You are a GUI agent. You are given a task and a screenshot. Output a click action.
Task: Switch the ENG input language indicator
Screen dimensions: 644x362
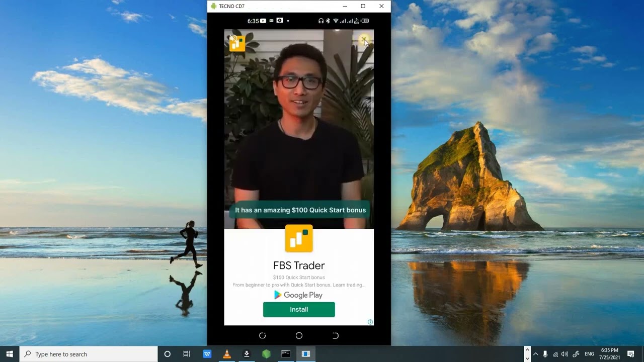click(589, 354)
